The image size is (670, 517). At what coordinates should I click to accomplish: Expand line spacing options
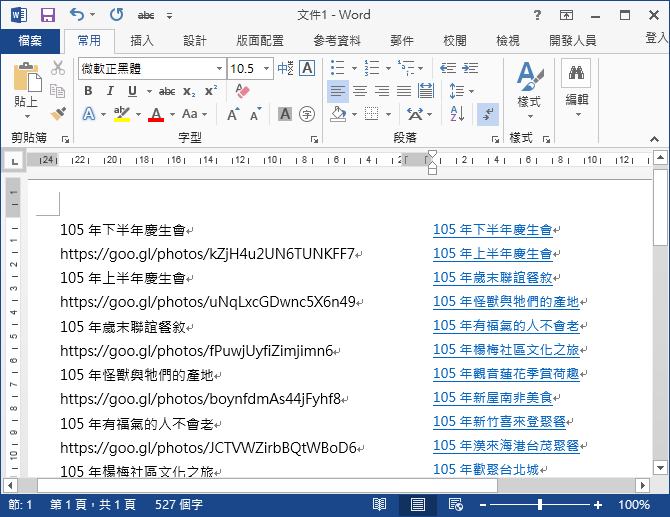pos(471,91)
